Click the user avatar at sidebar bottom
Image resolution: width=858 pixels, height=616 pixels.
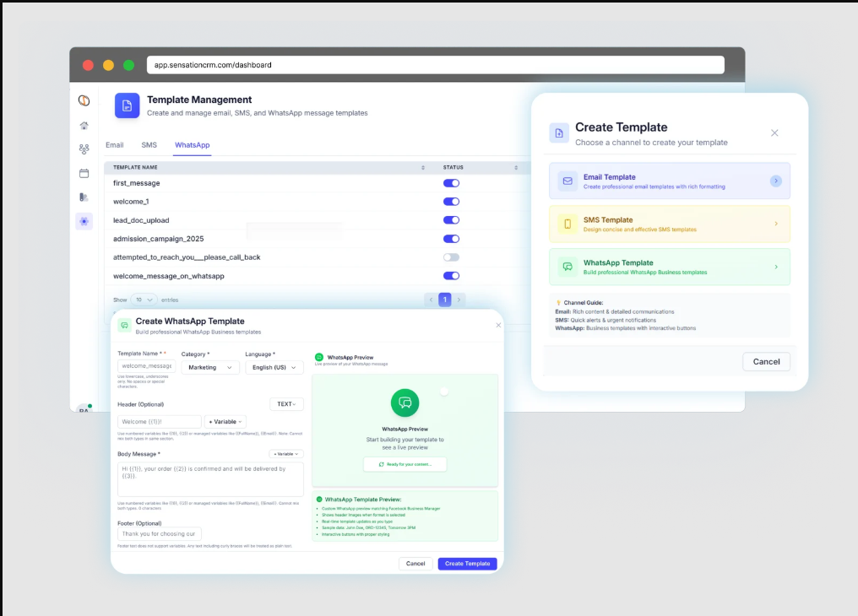coord(84,409)
